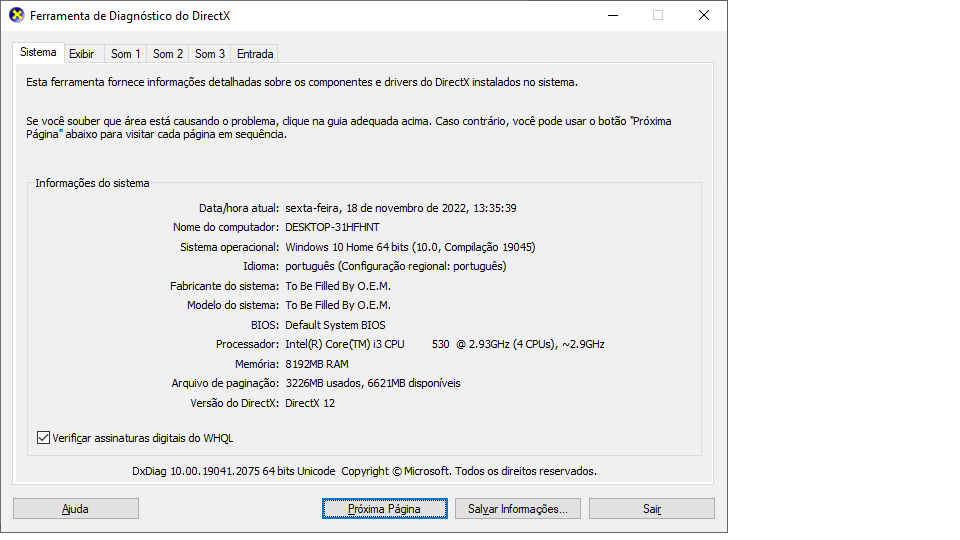The height and width of the screenshot is (540, 960).
Task: Switch to the Exibir tab
Action: [x=81, y=54]
